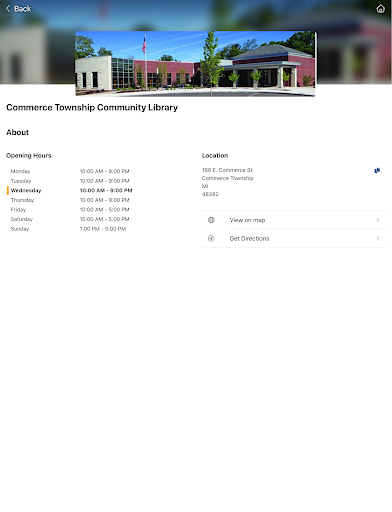Viewport: 392px width, 512px height.
Task: Select Saturday's 10:00 AM - 5:00 PM hours
Action: 105,219
